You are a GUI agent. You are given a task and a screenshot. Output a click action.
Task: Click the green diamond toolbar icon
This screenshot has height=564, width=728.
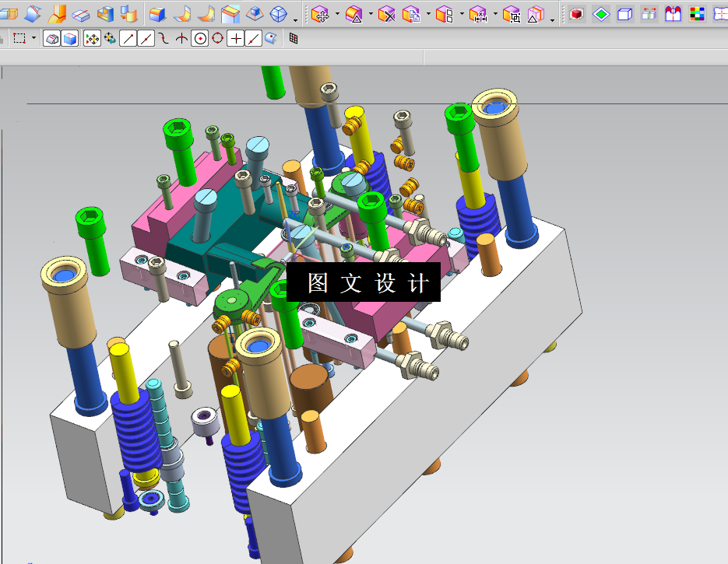[x=601, y=14]
